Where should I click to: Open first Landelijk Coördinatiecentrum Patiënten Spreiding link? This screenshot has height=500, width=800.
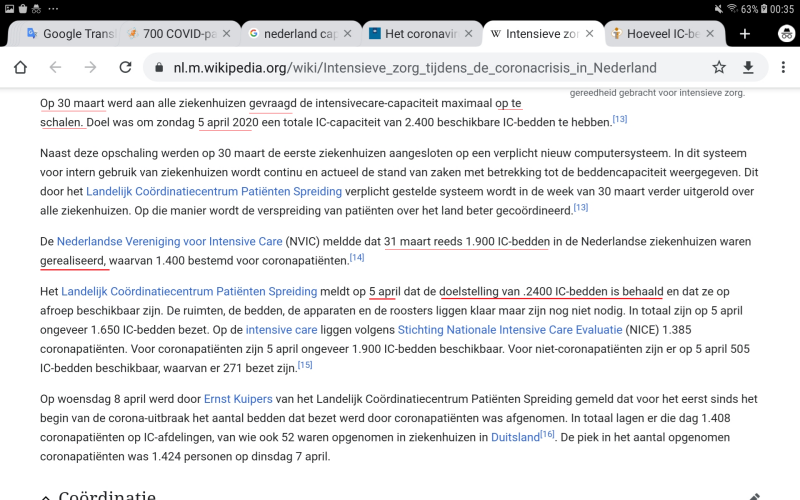pyautogui.click(x=214, y=191)
